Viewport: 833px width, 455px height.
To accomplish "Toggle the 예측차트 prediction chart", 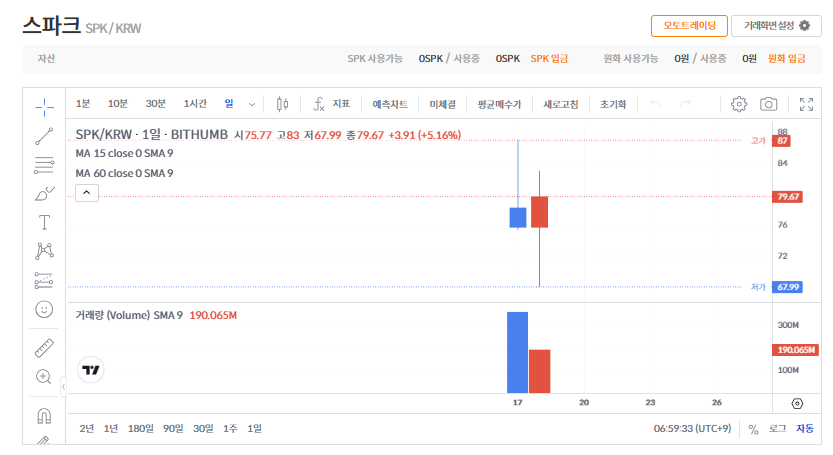I will (x=390, y=104).
